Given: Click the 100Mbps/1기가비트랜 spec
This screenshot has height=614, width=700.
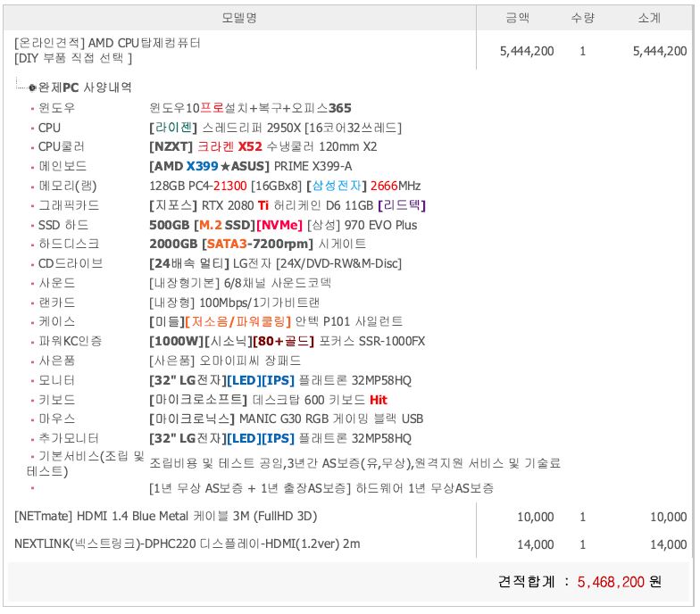Looking at the screenshot, I should [234, 303].
